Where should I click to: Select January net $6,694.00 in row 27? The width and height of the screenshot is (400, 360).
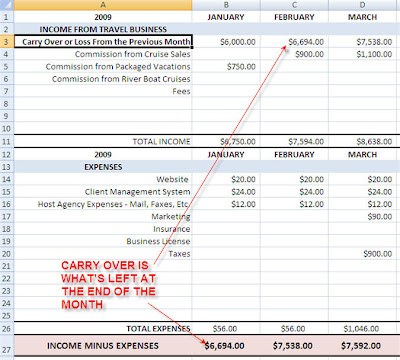pos(226,346)
